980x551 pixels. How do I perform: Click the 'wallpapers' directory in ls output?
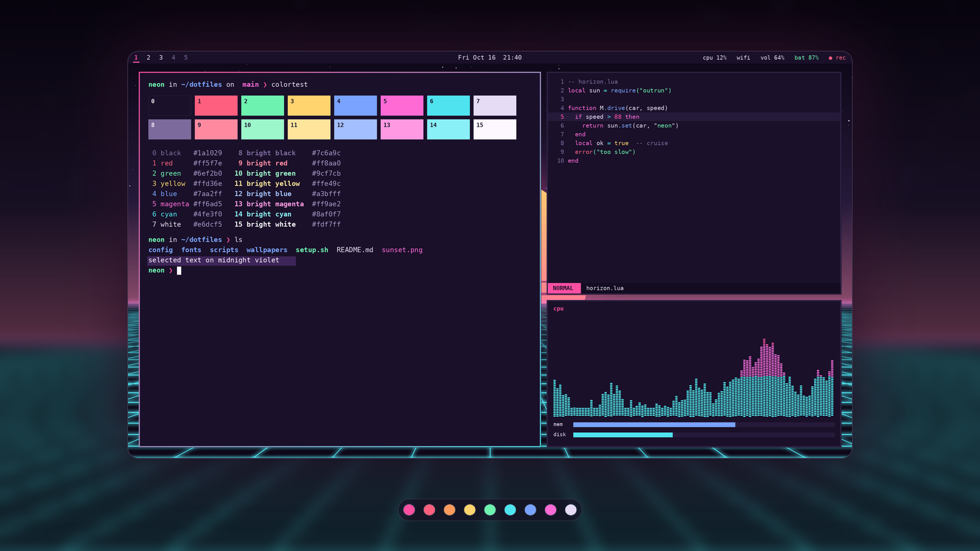pos(266,250)
